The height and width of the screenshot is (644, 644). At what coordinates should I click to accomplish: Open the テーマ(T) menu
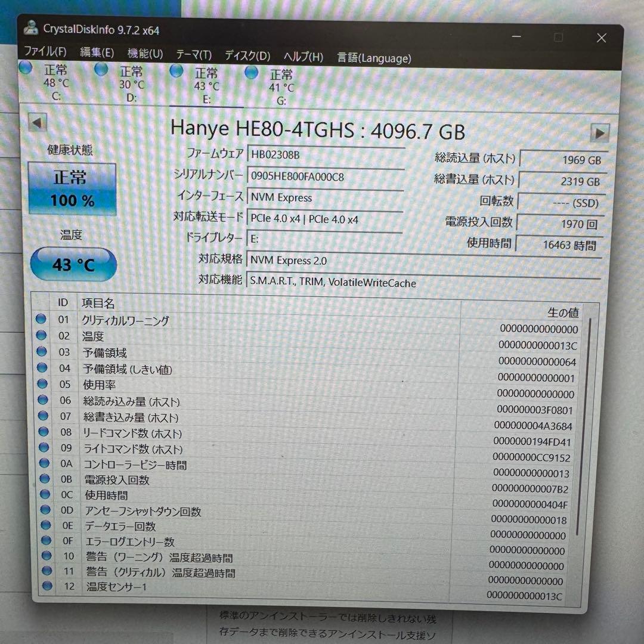click(193, 55)
